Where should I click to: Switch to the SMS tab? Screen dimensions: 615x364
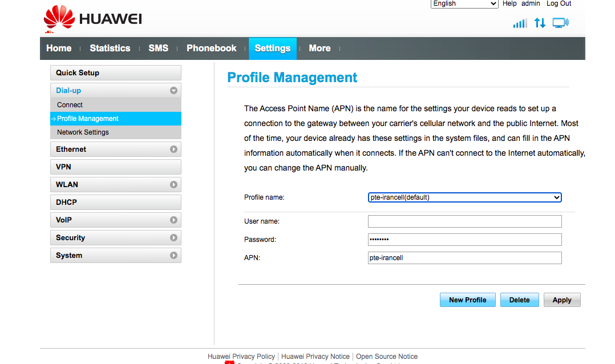tap(159, 48)
